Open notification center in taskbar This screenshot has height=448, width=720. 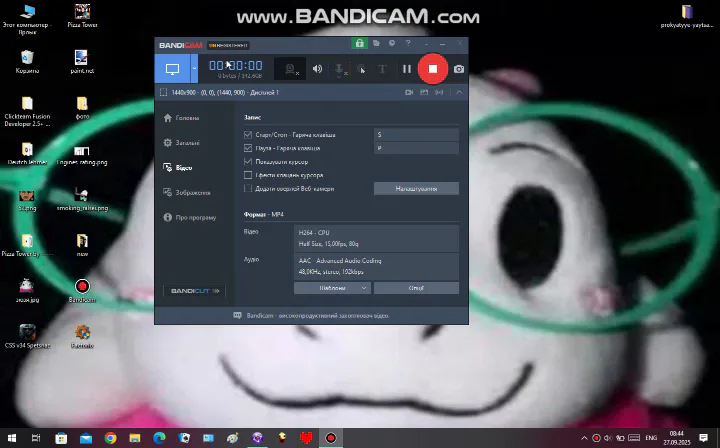703,438
